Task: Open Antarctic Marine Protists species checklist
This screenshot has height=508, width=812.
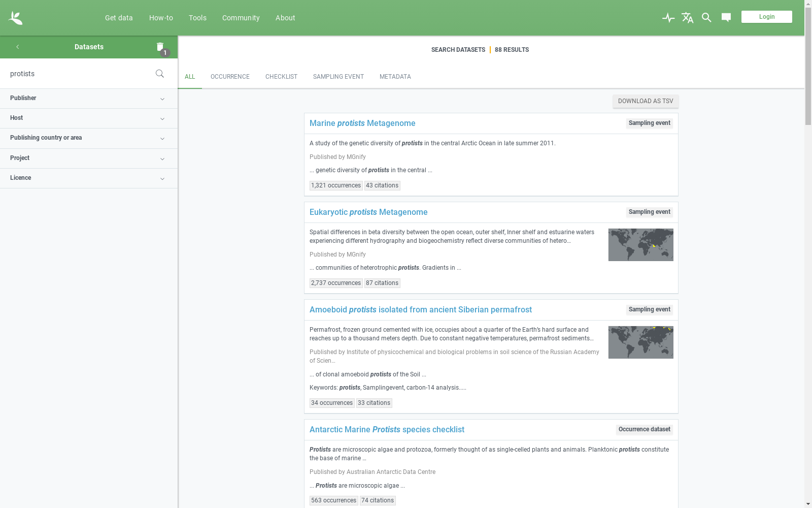Action: [x=387, y=430]
